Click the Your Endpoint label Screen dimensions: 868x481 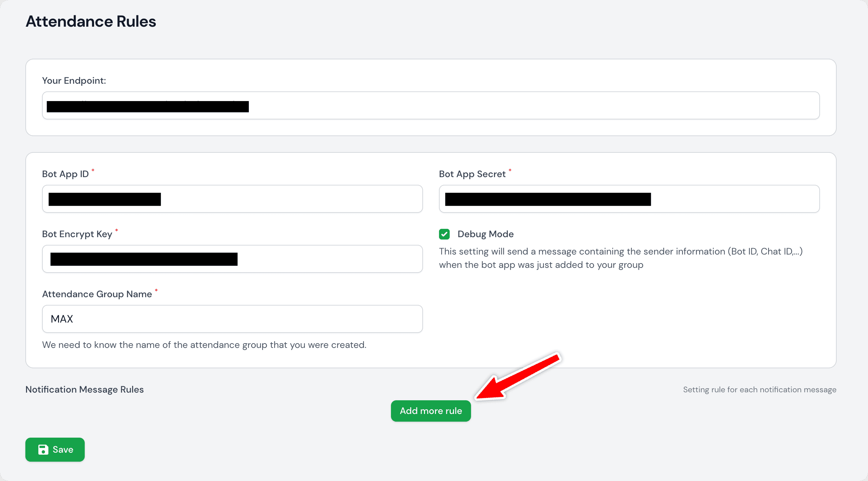(74, 80)
